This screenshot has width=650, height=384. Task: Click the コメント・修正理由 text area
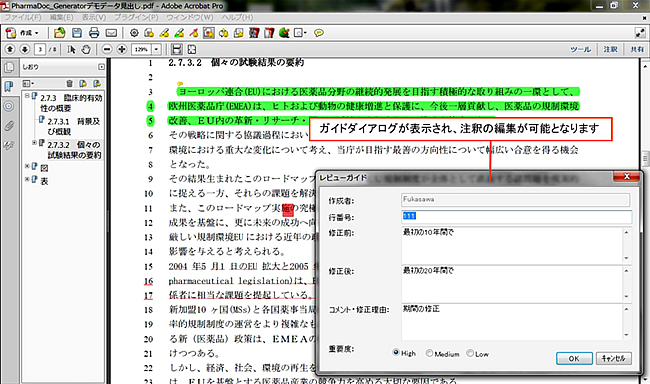tap(517, 322)
